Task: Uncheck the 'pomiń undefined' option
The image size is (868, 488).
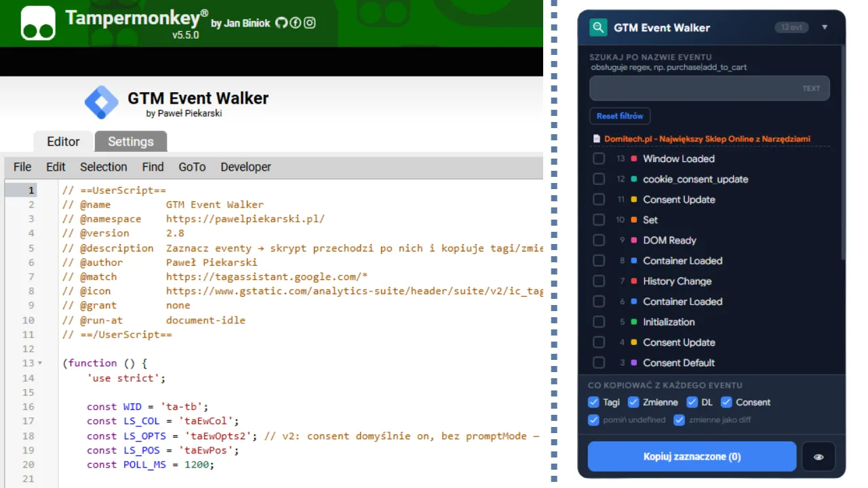Action: 594,420
